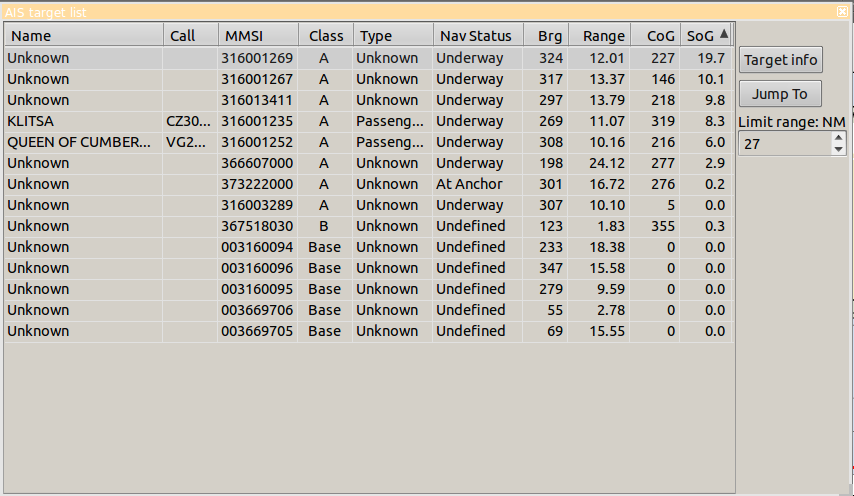
Task: Sort list by SoG column header
Action: 706,36
